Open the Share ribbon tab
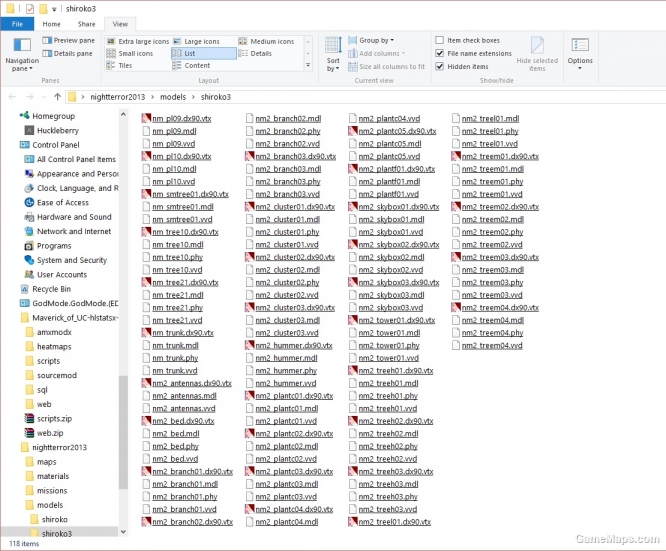This screenshot has width=666, height=551. tap(87, 24)
